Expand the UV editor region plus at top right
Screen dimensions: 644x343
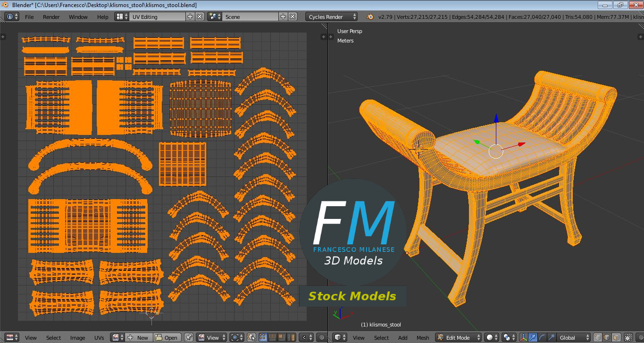(323, 36)
